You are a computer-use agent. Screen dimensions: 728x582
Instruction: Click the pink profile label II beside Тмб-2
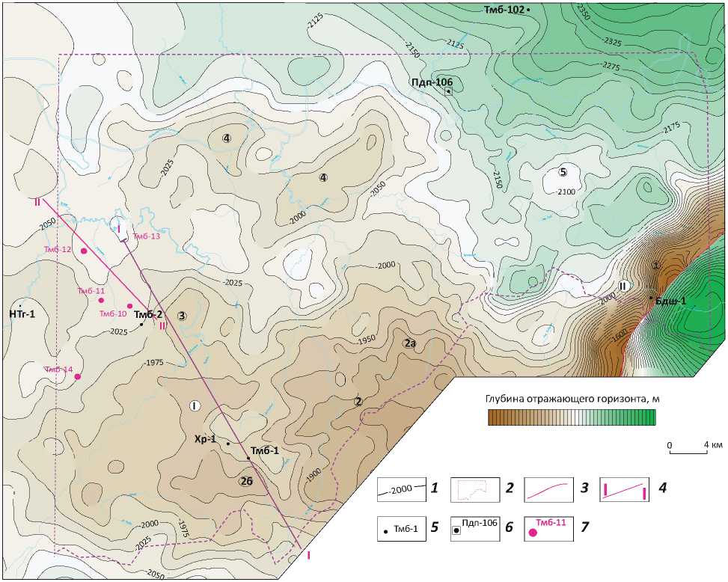tap(162, 326)
